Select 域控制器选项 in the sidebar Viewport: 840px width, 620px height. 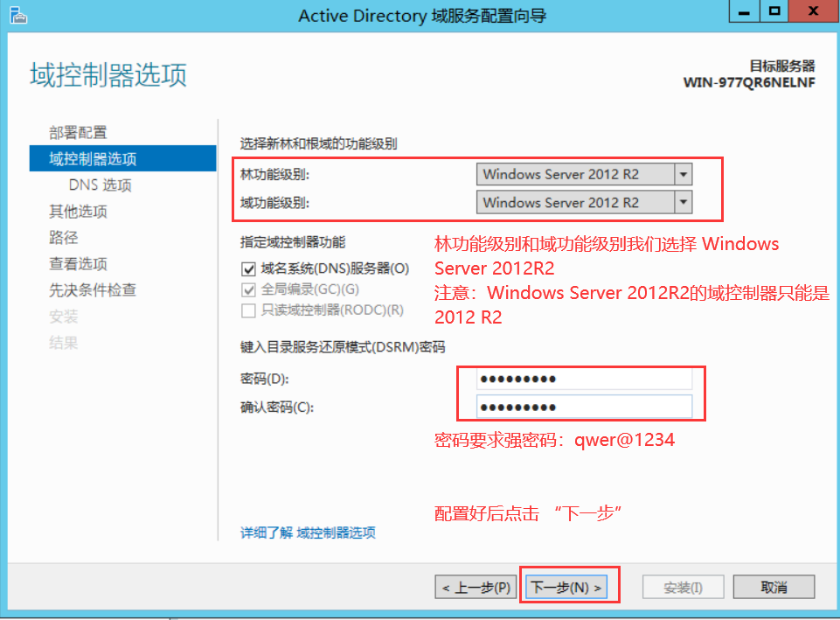pos(122,158)
